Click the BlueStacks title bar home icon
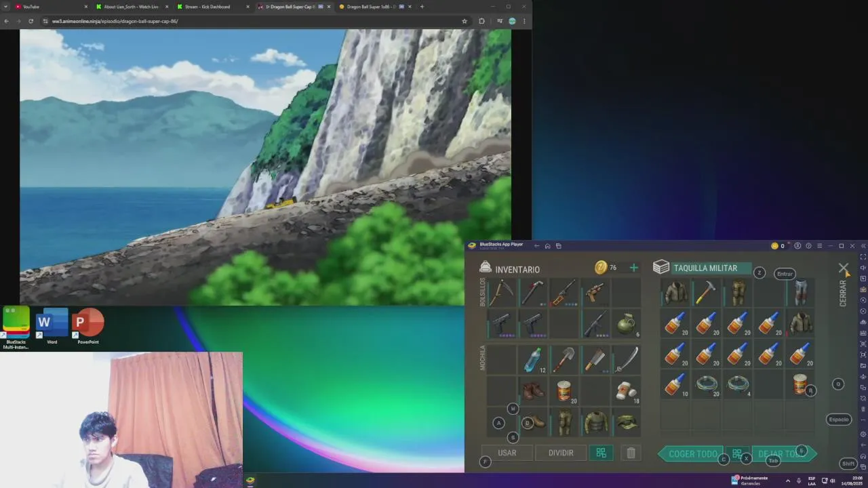 (x=547, y=245)
